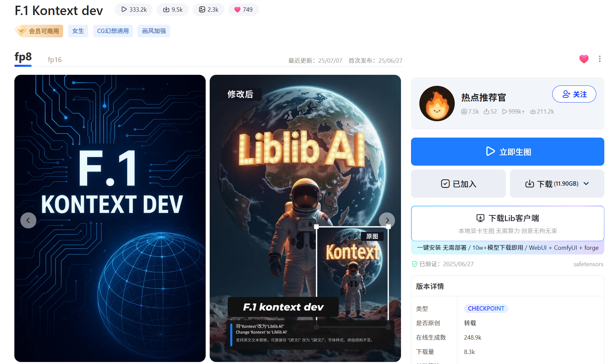Click the 9.5k download count badge
The width and height of the screenshot is (613, 364).
[x=173, y=10]
